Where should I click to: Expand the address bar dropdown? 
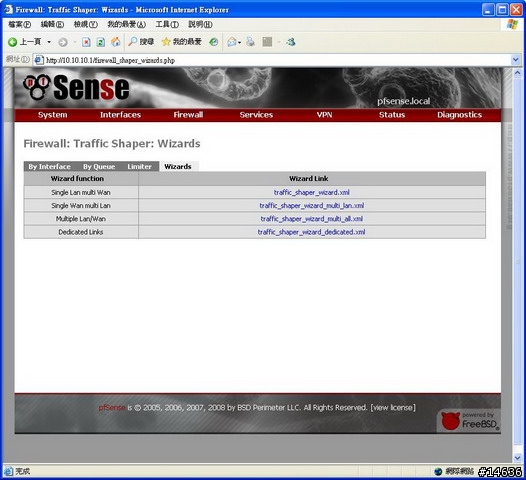click(516, 60)
